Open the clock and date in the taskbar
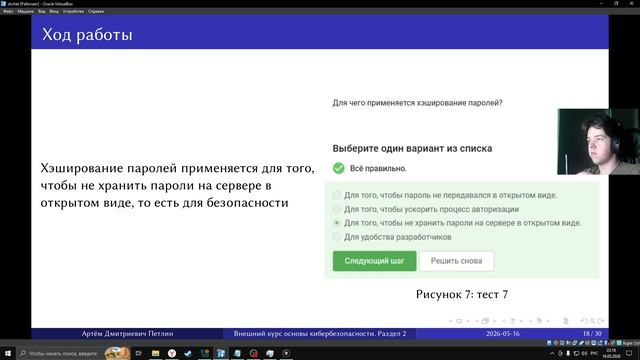 click(x=611, y=353)
